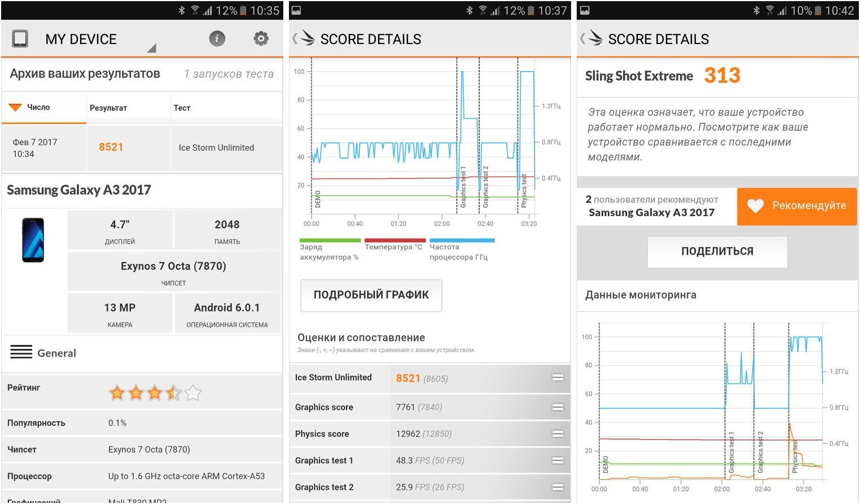Tap the Samsung Galaxy A3 phone thumbnail
Screen dimensions: 860x504
[x=33, y=240]
